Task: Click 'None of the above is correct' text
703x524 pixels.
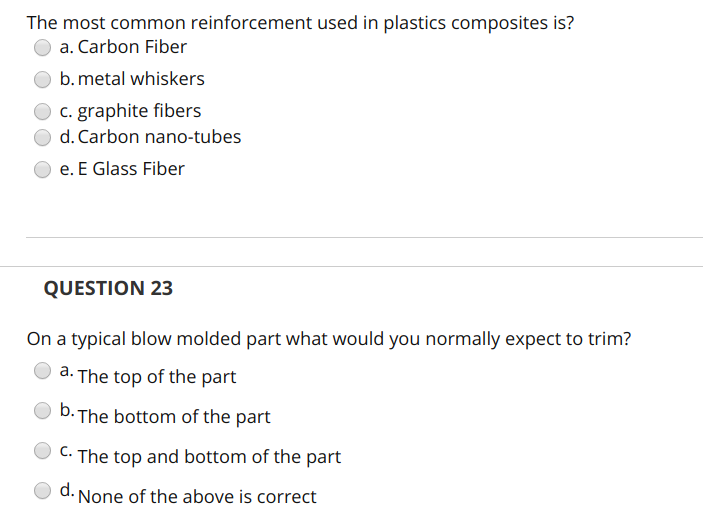Action: (x=197, y=497)
